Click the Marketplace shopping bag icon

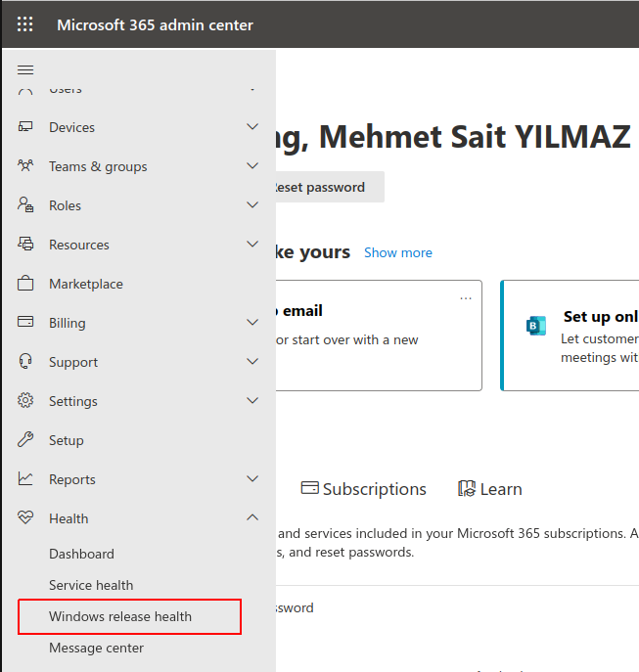point(25,283)
